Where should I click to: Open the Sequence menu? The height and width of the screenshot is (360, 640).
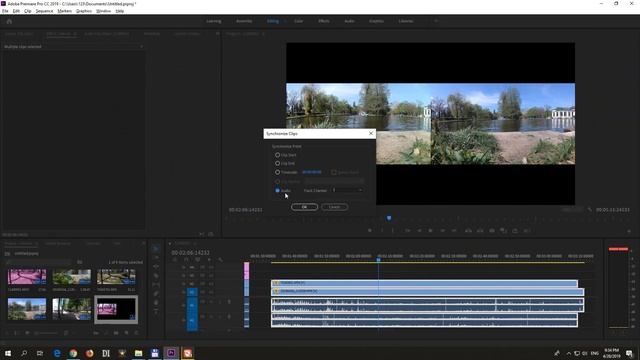44,11
